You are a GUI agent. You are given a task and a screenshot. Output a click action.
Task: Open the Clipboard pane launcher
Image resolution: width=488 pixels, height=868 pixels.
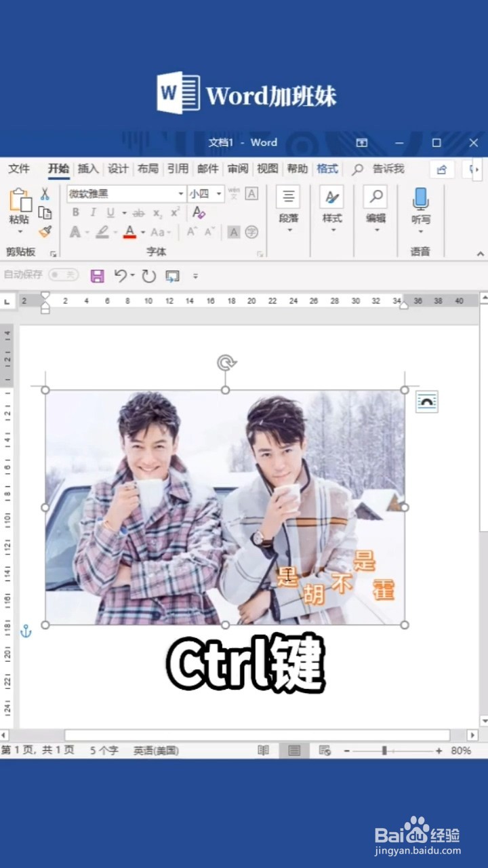click(x=53, y=254)
